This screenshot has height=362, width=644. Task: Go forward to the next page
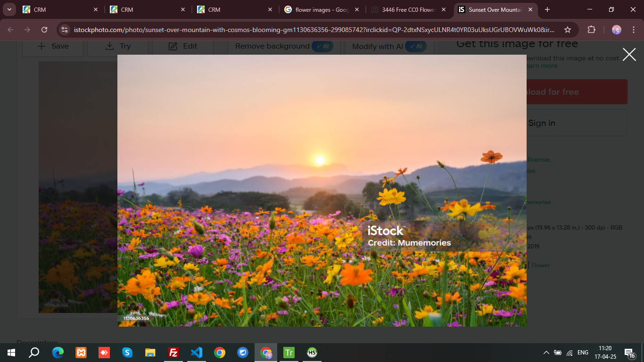pyautogui.click(x=27, y=30)
